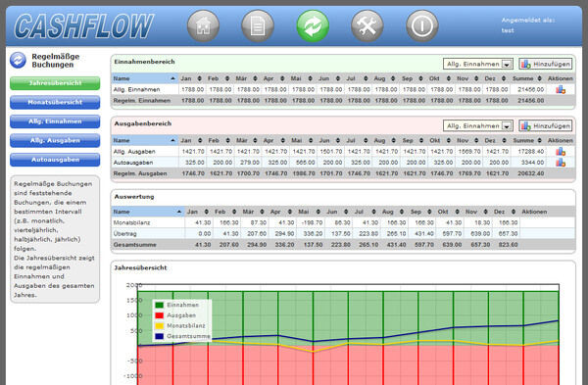Open Allg. Einnahmen in sidebar
This screenshot has width=588, height=385.
(x=55, y=121)
